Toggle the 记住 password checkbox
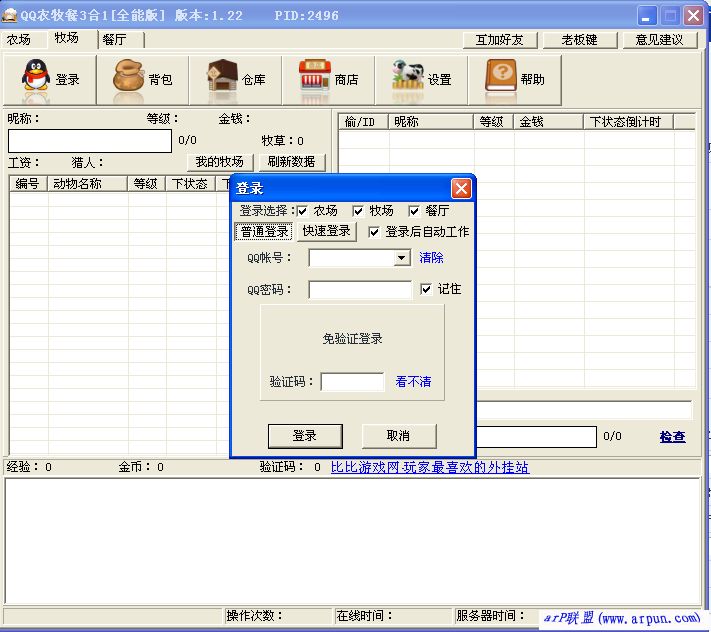 click(x=426, y=289)
